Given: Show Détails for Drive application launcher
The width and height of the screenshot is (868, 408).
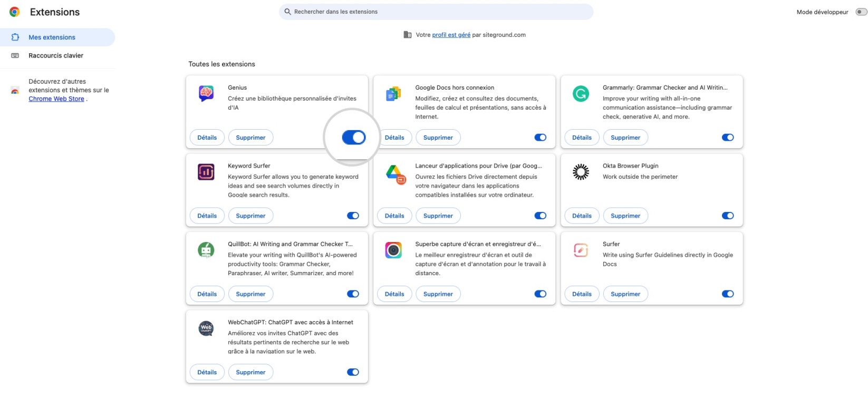Looking at the screenshot, I should pyautogui.click(x=394, y=216).
